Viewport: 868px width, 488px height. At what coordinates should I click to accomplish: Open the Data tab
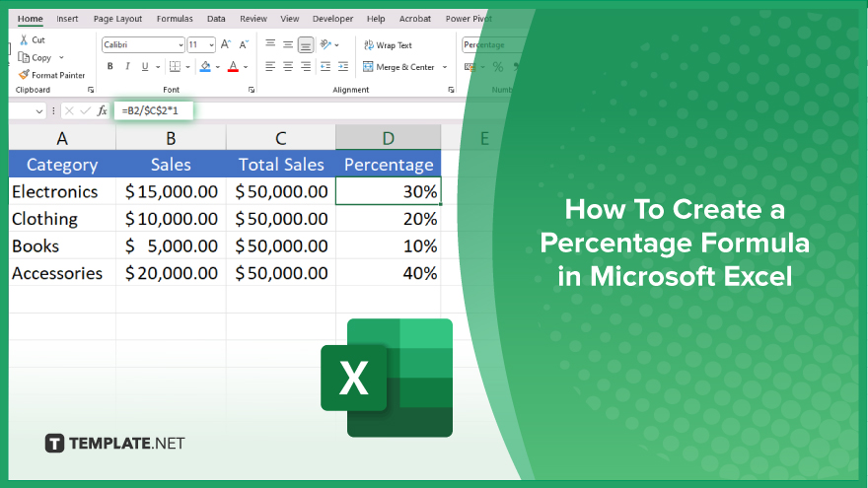[216, 19]
